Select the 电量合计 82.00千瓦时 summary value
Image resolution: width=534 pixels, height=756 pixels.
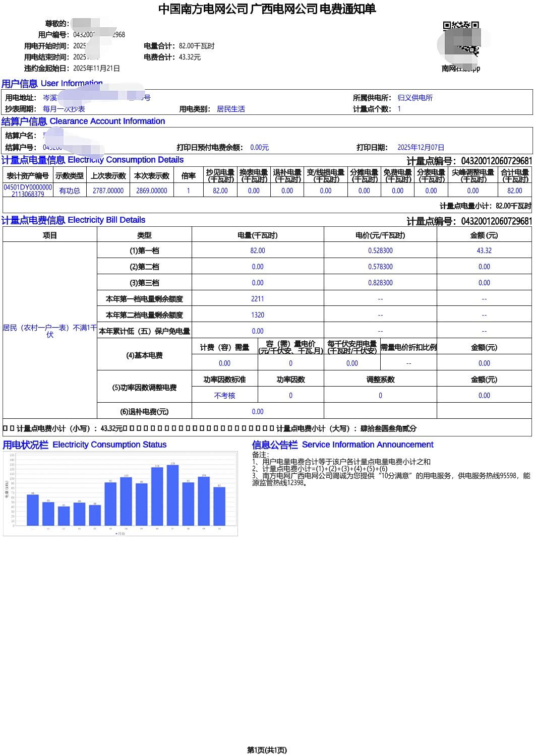(179, 46)
